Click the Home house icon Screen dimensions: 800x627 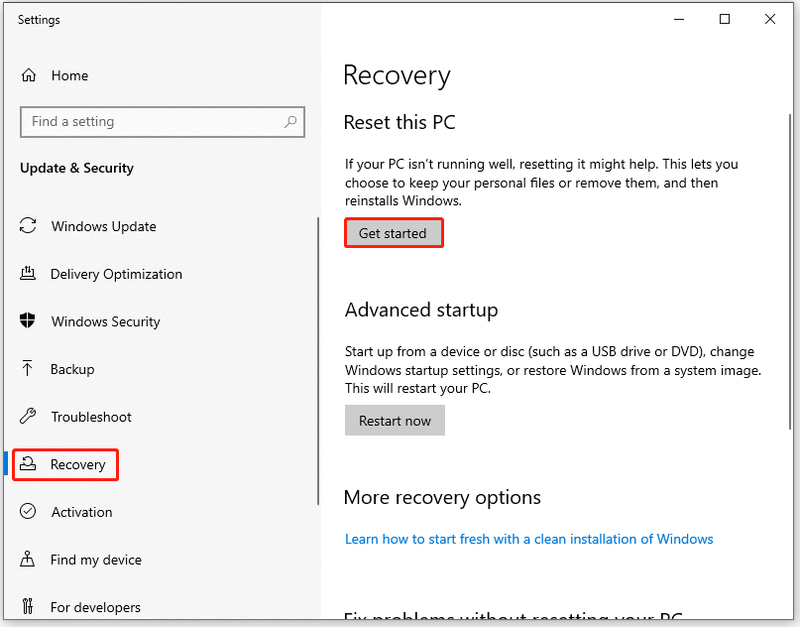click(x=29, y=76)
